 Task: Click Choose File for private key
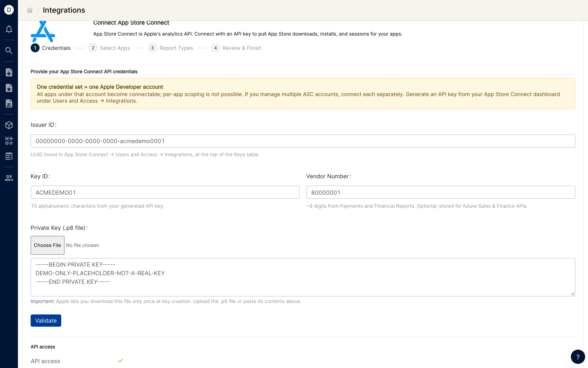click(x=47, y=245)
